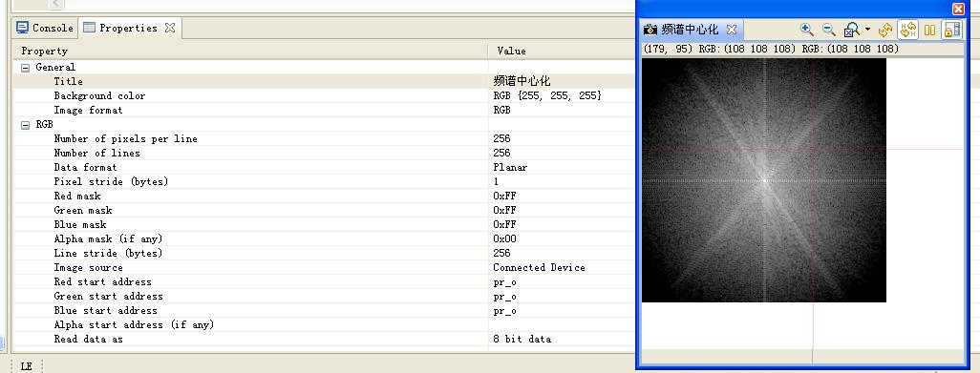The height and width of the screenshot is (373, 980).
Task: Select the Blue mask property
Action: pyautogui.click(x=80, y=224)
